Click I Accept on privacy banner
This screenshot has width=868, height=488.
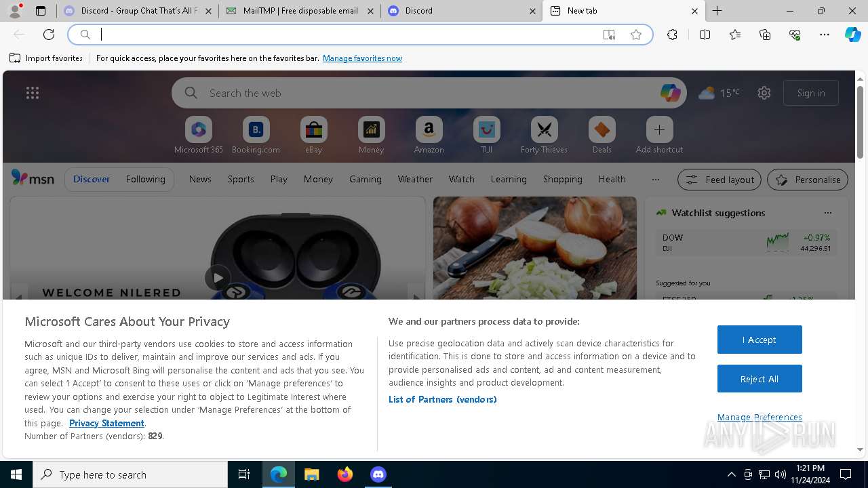[x=759, y=340]
